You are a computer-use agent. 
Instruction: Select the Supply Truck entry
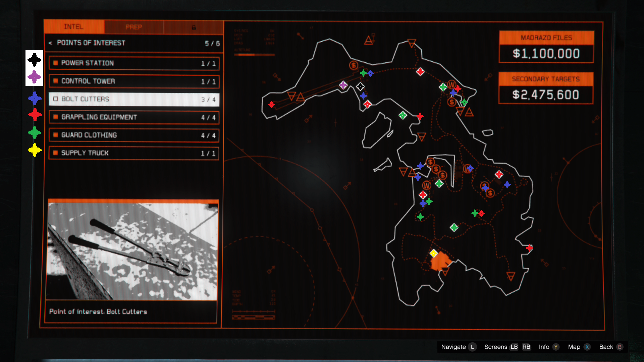(x=134, y=153)
